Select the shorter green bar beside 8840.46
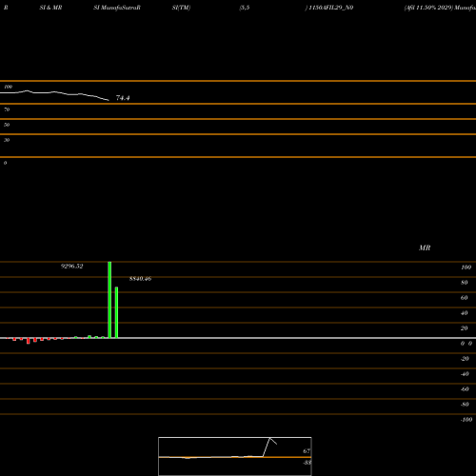Viewport: 476px width, 476px height. point(116,312)
